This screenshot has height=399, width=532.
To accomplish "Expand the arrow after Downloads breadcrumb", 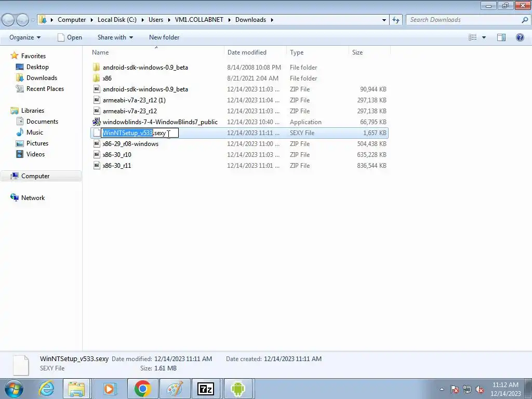I will tap(272, 20).
